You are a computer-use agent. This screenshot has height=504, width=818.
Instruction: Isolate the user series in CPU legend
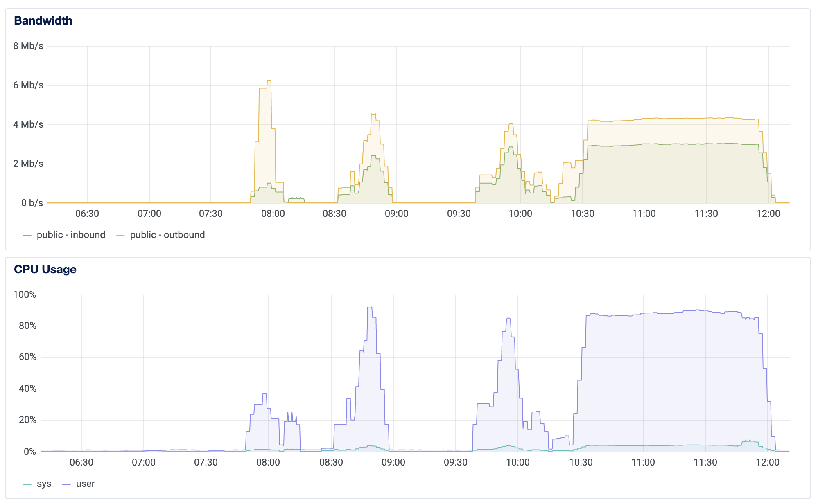click(x=85, y=484)
